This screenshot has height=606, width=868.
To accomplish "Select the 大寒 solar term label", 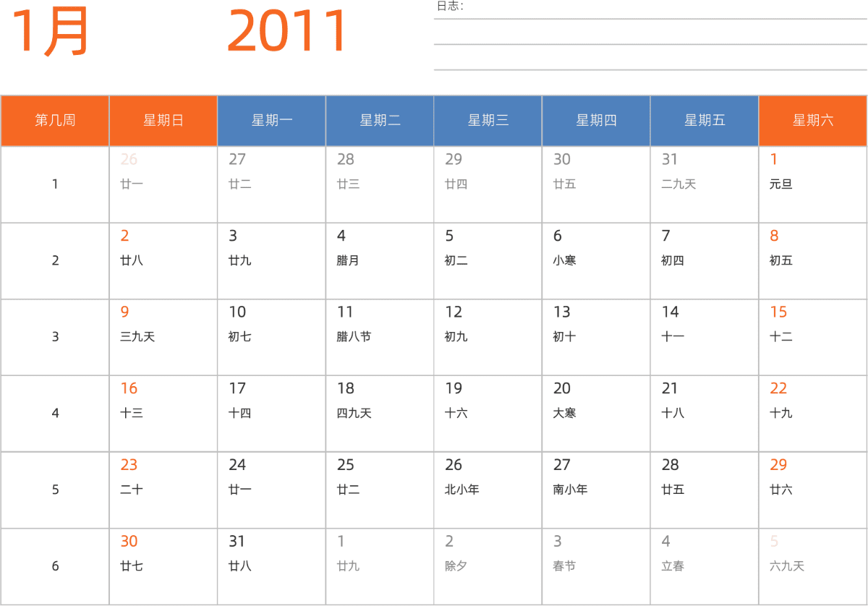I will pos(564,414).
